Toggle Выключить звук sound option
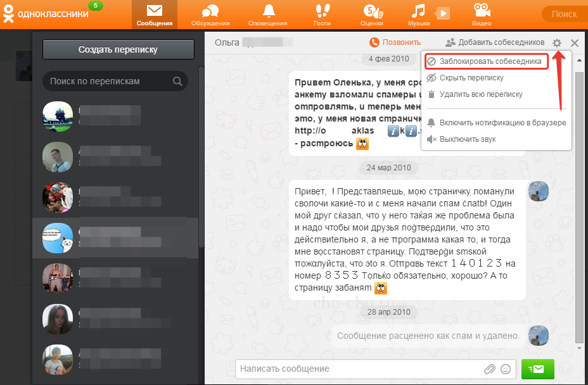The width and height of the screenshot is (588, 385). click(x=467, y=139)
